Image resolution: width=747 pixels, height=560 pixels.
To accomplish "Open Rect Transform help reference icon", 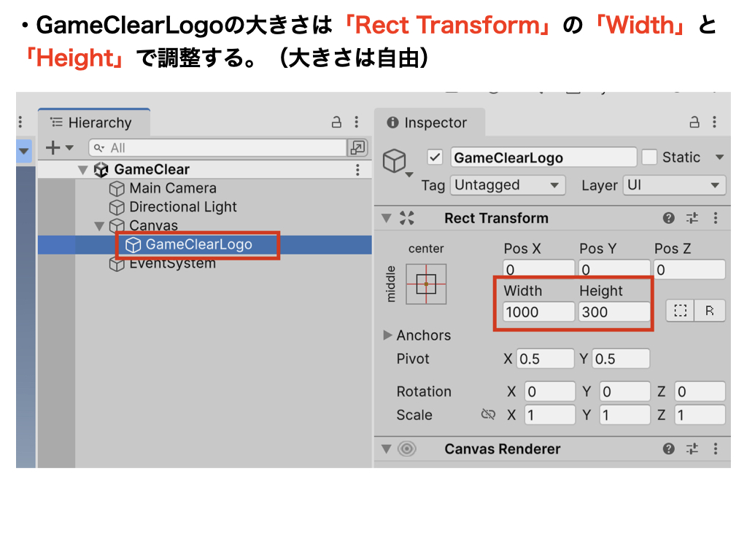I will 669,218.
